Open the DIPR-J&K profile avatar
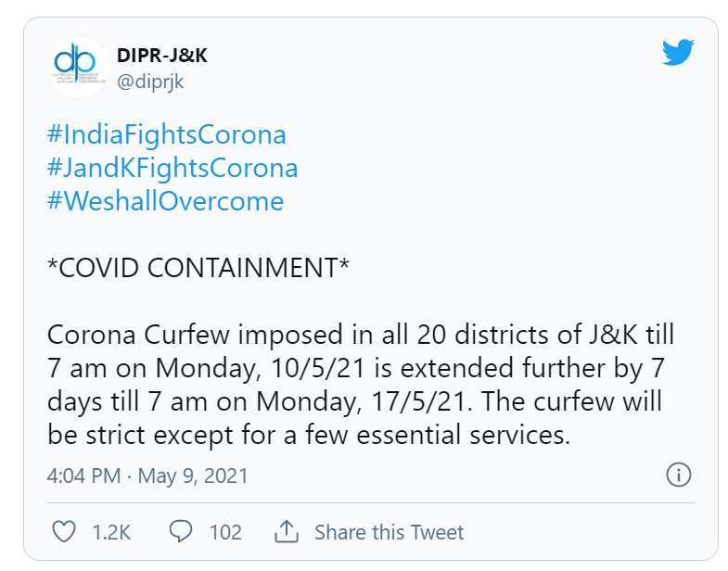Image resolution: width=728 pixels, height=571 pixels. point(79,67)
